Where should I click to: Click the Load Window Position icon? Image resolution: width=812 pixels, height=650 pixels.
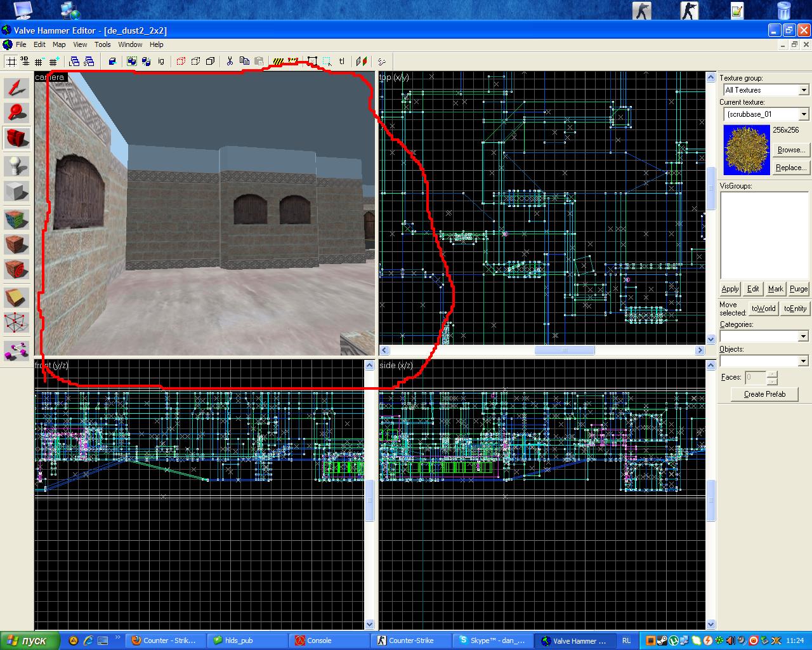(74, 62)
